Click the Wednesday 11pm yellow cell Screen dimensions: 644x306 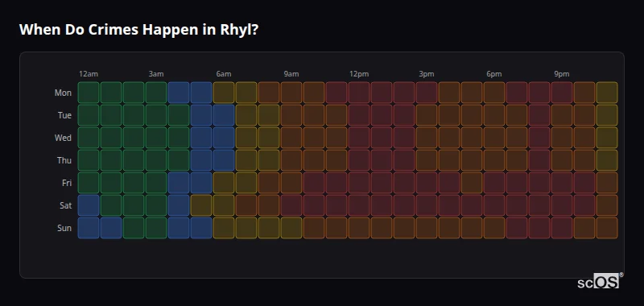tap(607, 138)
